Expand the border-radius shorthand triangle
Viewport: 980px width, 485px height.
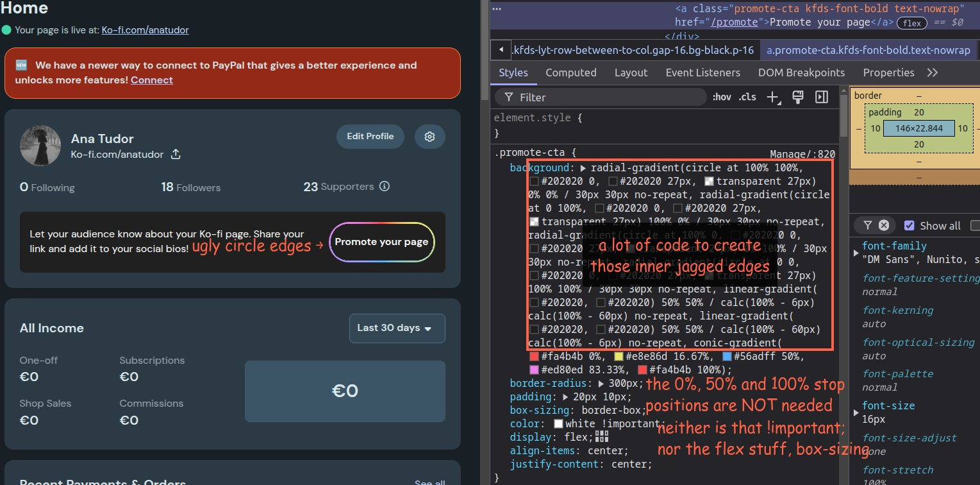pyautogui.click(x=601, y=384)
